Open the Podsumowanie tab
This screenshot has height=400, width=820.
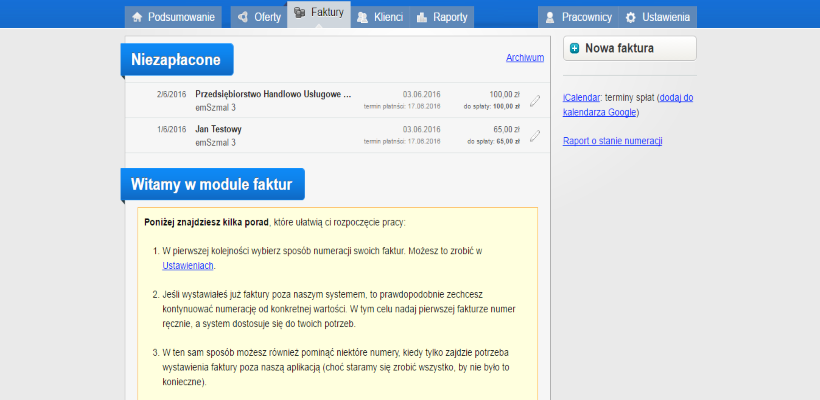174,18
